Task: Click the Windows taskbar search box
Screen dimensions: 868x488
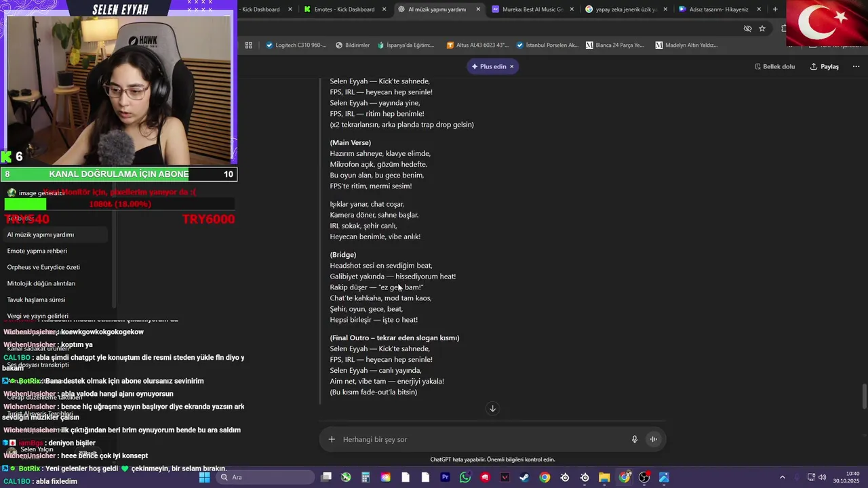Action: pyautogui.click(x=265, y=477)
